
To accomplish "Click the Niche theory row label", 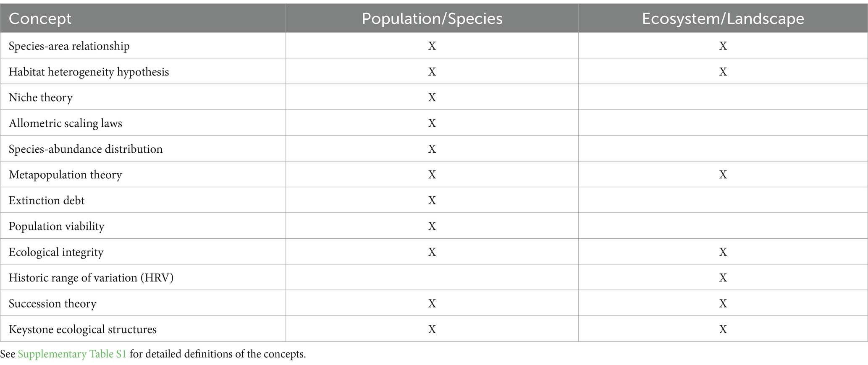I will pos(41,97).
